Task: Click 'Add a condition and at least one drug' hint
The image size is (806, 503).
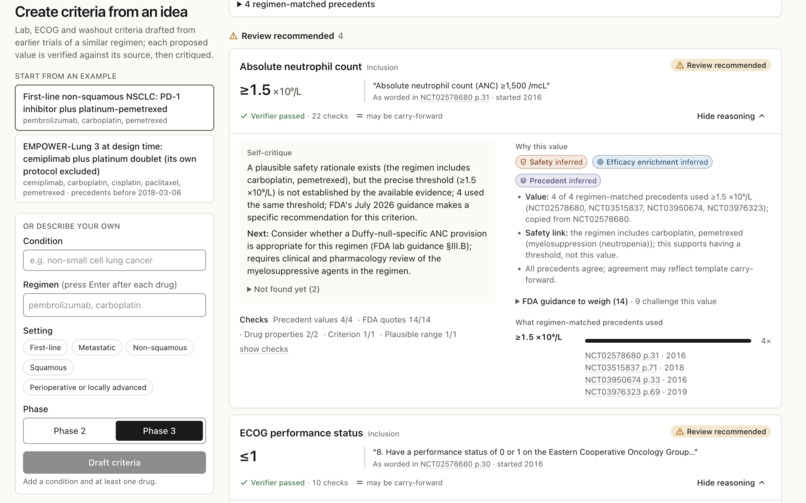Action: coord(90,481)
